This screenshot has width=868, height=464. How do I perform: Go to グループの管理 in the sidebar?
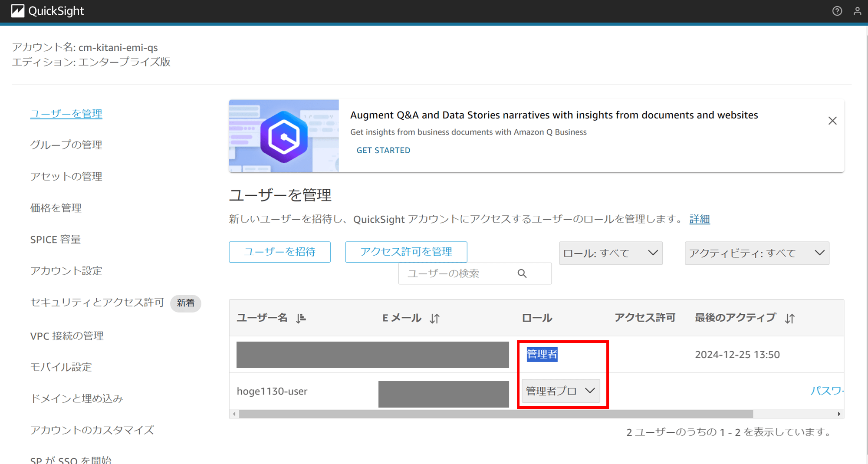(66, 145)
